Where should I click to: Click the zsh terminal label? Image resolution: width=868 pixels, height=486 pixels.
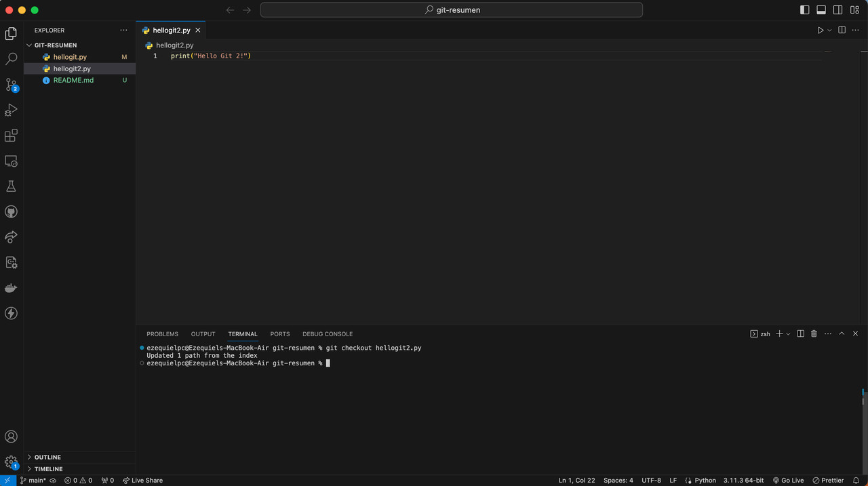[x=760, y=334]
